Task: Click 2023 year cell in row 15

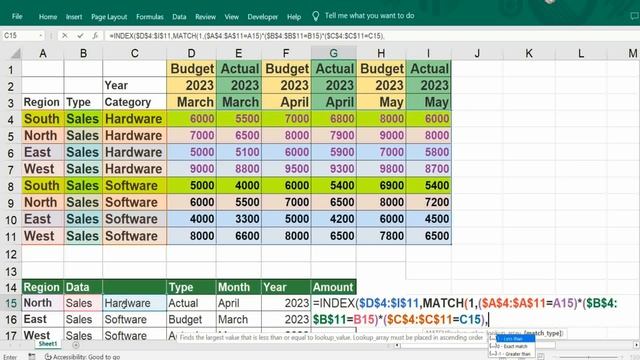Action: point(286,303)
